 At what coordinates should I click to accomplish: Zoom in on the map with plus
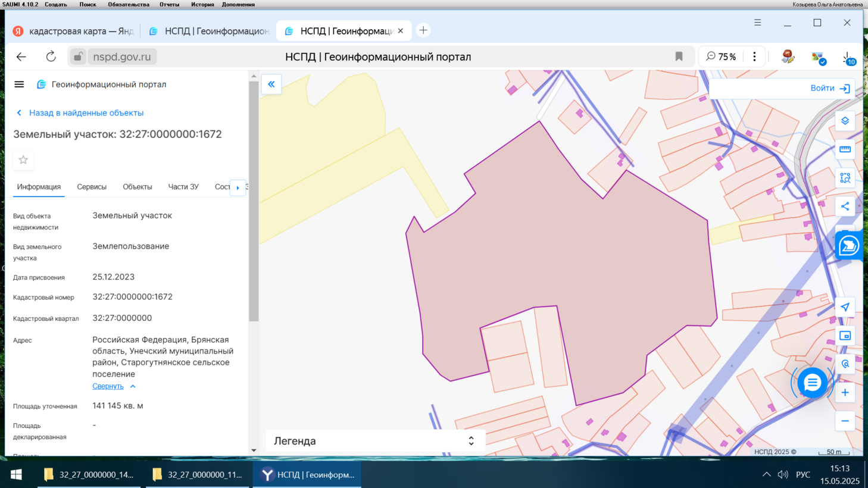pyautogui.click(x=845, y=393)
